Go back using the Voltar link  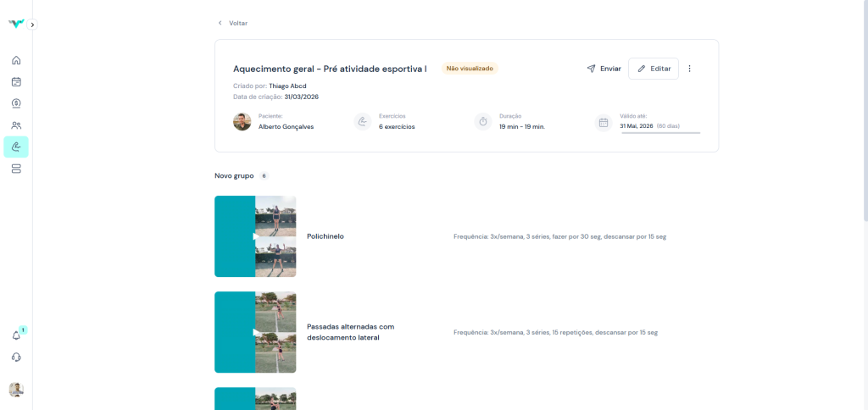[x=233, y=23]
